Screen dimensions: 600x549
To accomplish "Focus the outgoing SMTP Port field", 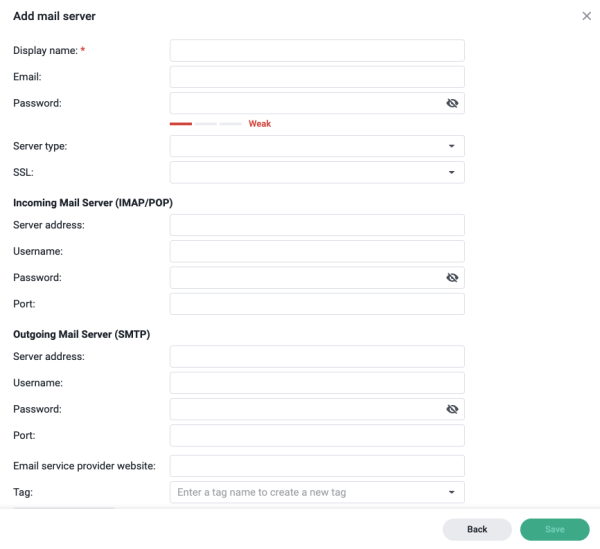I will (317, 435).
